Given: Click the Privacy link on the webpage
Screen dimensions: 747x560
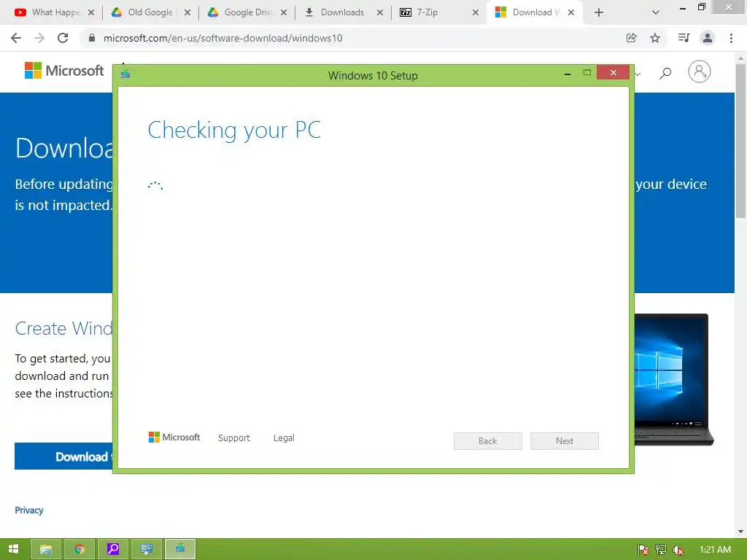Looking at the screenshot, I should 29,510.
